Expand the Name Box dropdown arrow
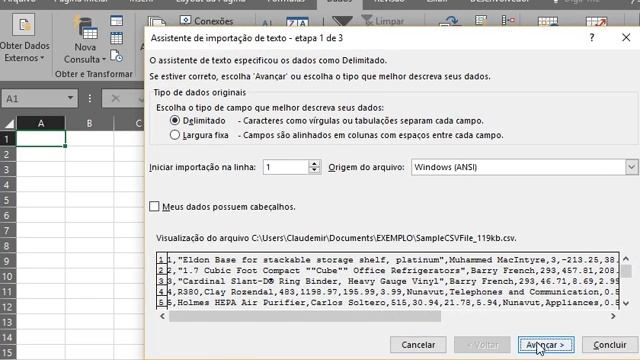Screen dimensions: 640x360 [70, 98]
